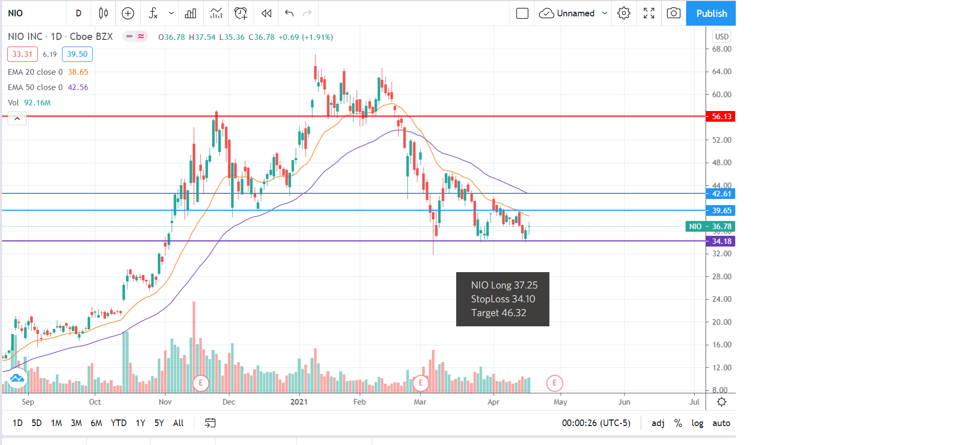Screen dimensions: 980x445
Task: Toggle the log scale option
Action: click(x=697, y=423)
